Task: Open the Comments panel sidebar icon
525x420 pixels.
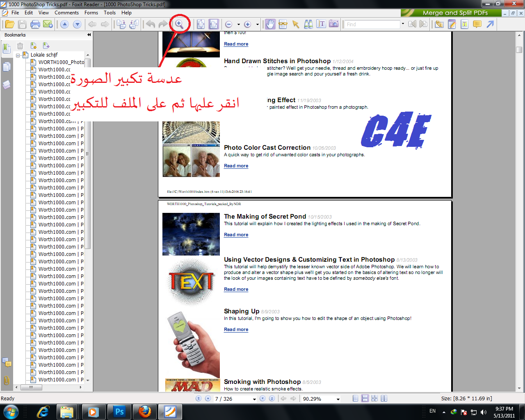Action: 7,362
